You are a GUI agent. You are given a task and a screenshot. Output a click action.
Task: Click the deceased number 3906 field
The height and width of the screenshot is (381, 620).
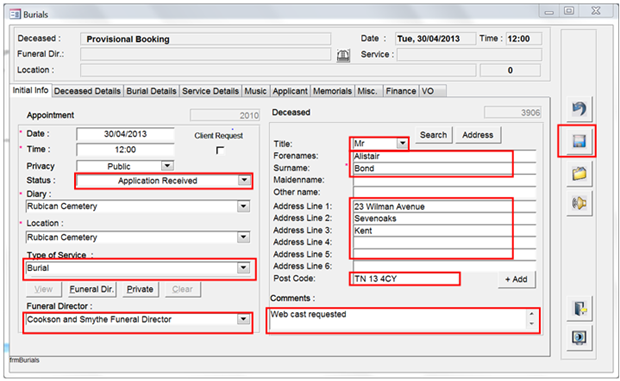coord(512,112)
